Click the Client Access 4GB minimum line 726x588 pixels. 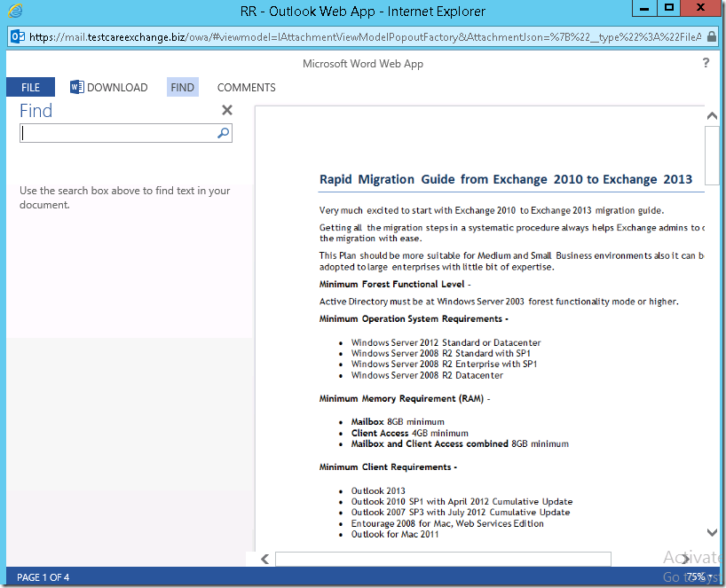tap(410, 433)
